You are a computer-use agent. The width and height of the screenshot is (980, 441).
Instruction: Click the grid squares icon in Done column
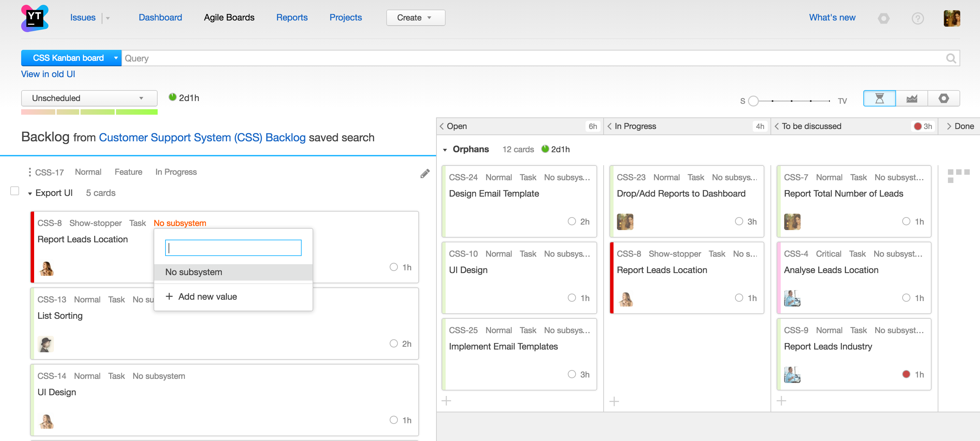pos(958,176)
